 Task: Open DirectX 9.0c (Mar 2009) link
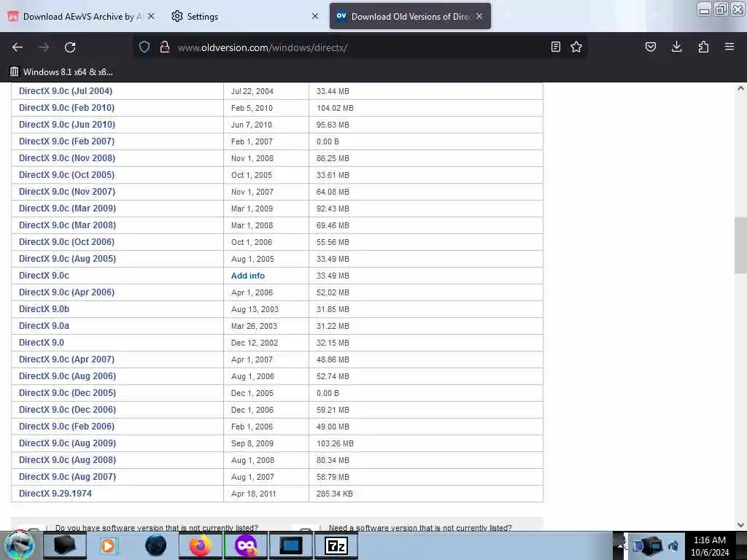point(68,209)
